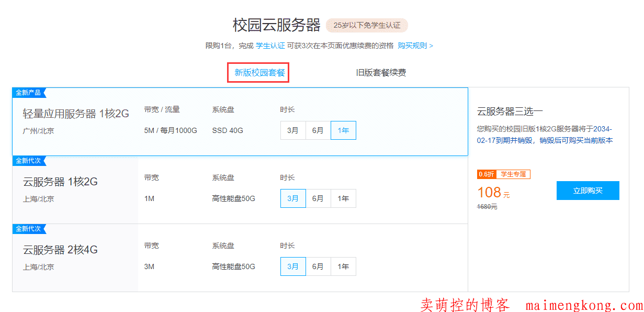Select 3月 duration for 云服务器 1核2G
Screen dimensions: 644x312
coord(293,198)
